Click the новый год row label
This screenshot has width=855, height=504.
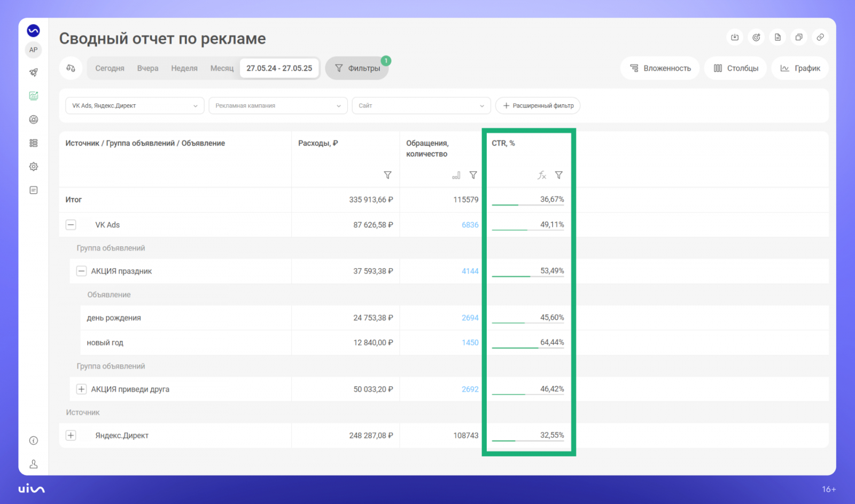[x=105, y=343]
